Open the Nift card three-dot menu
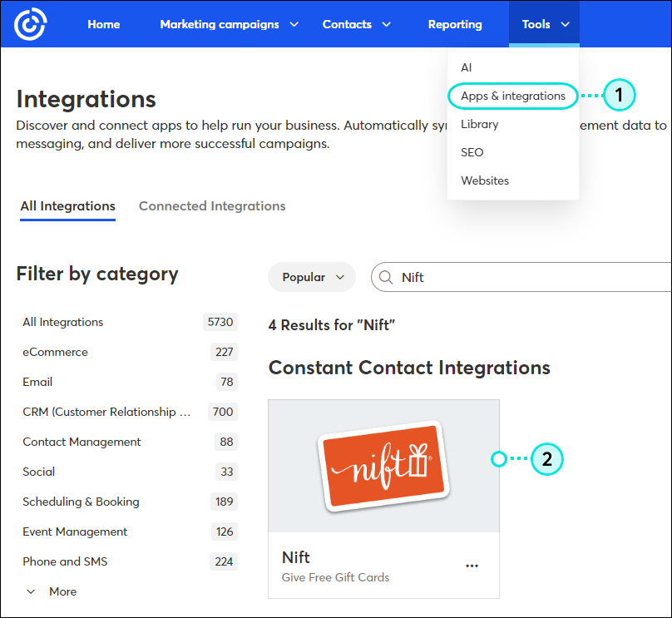The width and height of the screenshot is (672, 618). (x=472, y=566)
